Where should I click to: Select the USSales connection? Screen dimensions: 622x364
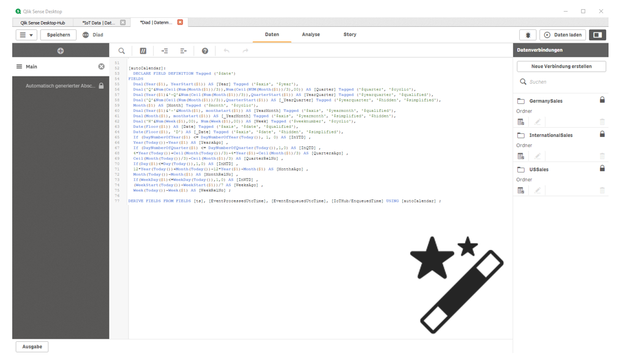click(x=539, y=169)
